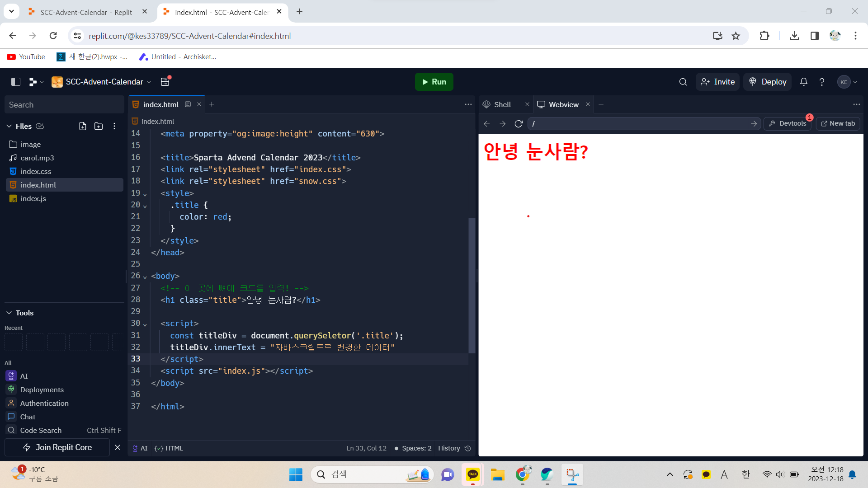Close the Webview tab
868x488 pixels.
coord(588,104)
